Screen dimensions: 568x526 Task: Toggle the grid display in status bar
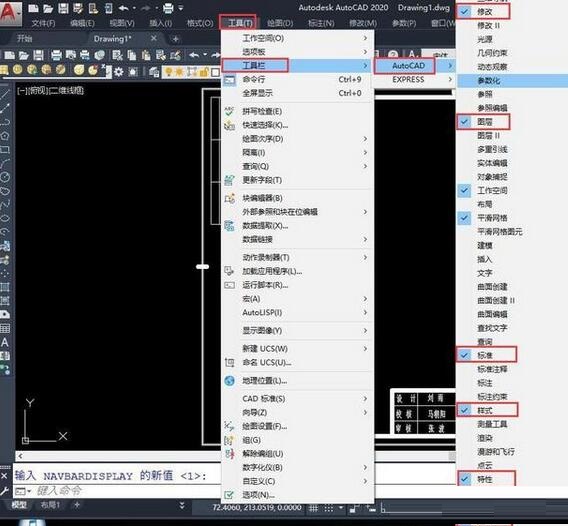(x=314, y=509)
